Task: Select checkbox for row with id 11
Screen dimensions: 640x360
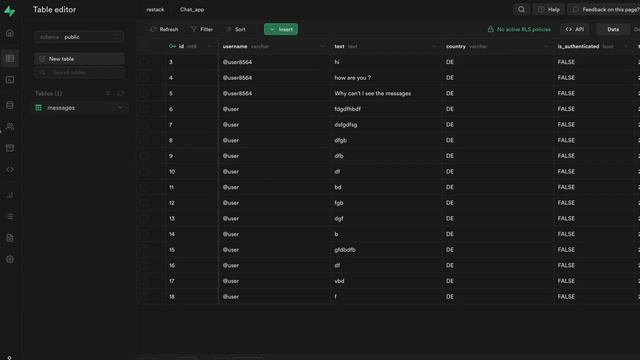Action: pyautogui.click(x=144, y=187)
